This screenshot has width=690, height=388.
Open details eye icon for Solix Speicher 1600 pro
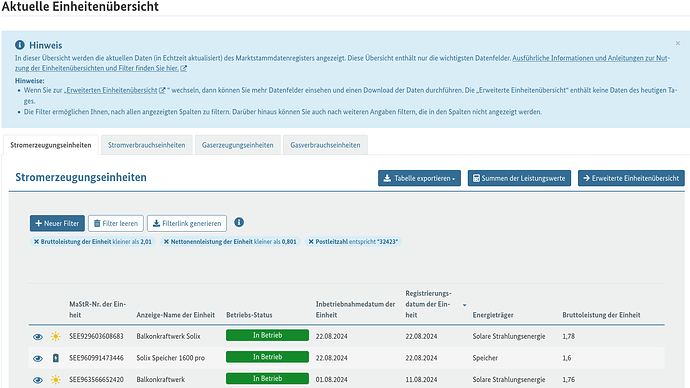point(38,358)
